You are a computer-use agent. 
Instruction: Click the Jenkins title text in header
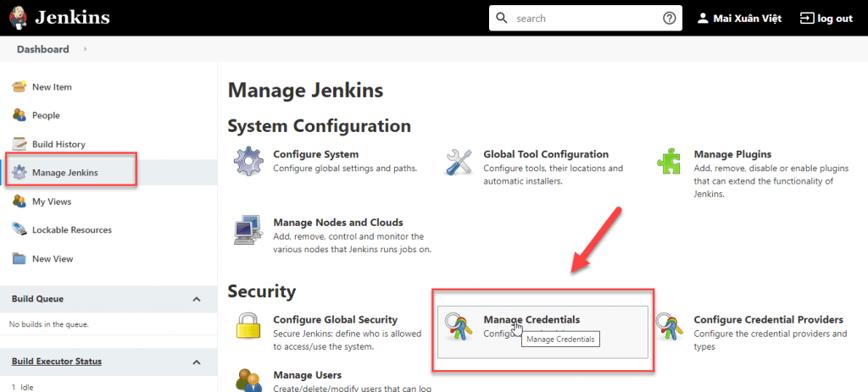72,18
